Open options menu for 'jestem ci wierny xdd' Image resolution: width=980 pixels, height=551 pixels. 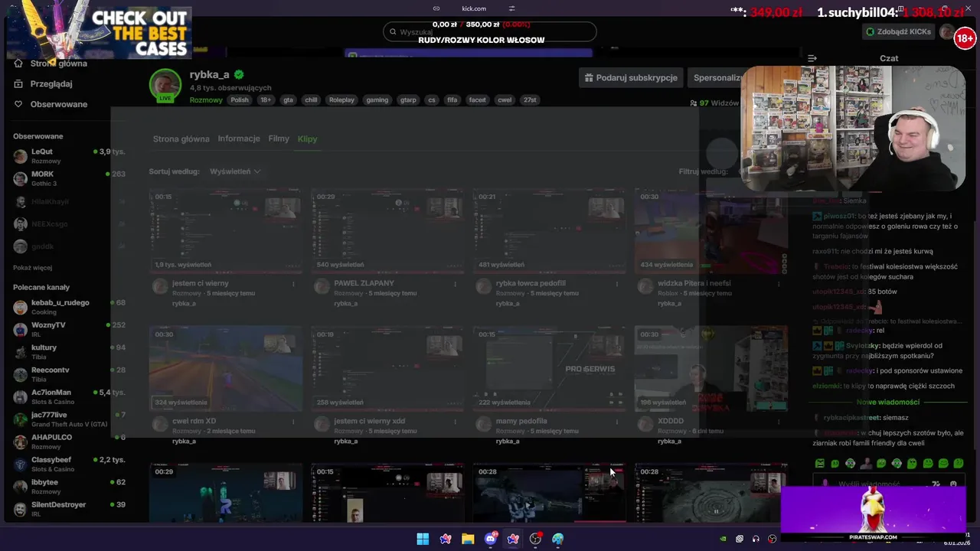[x=455, y=422]
